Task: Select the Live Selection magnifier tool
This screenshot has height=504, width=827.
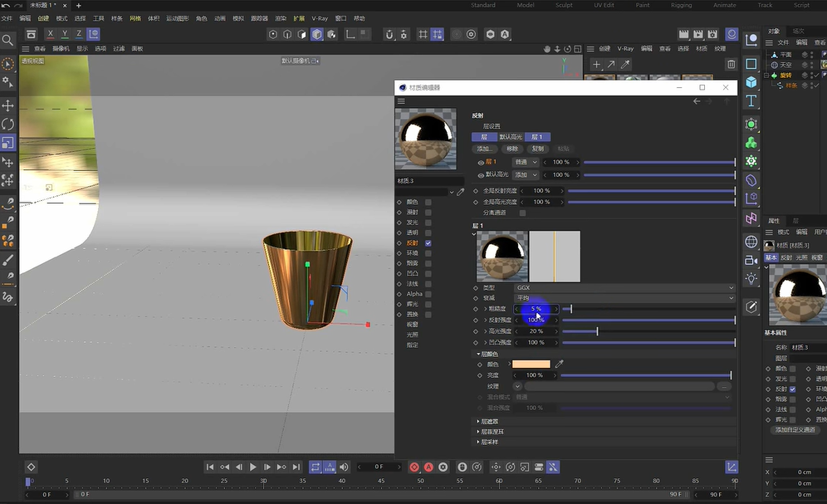Action: tap(8, 39)
